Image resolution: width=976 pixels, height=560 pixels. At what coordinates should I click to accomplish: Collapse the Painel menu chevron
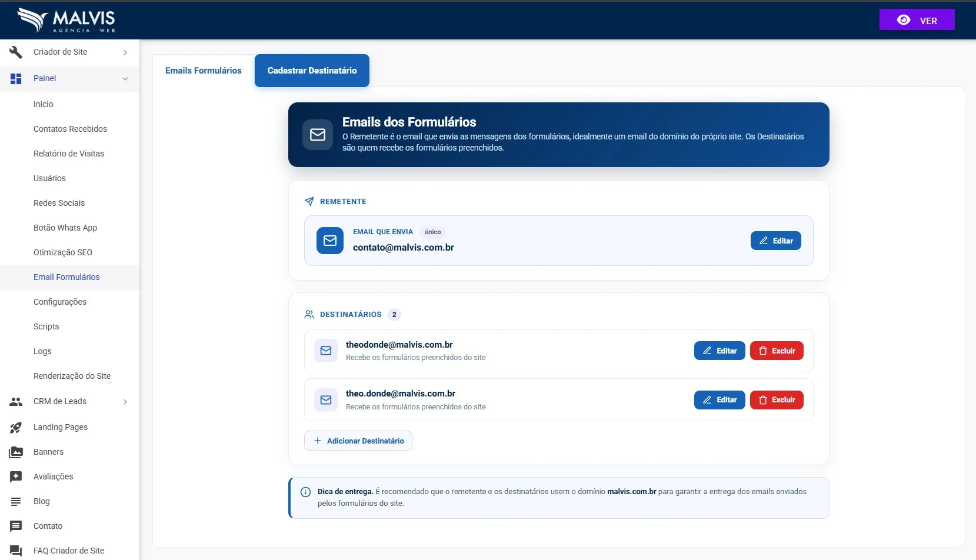pos(125,79)
